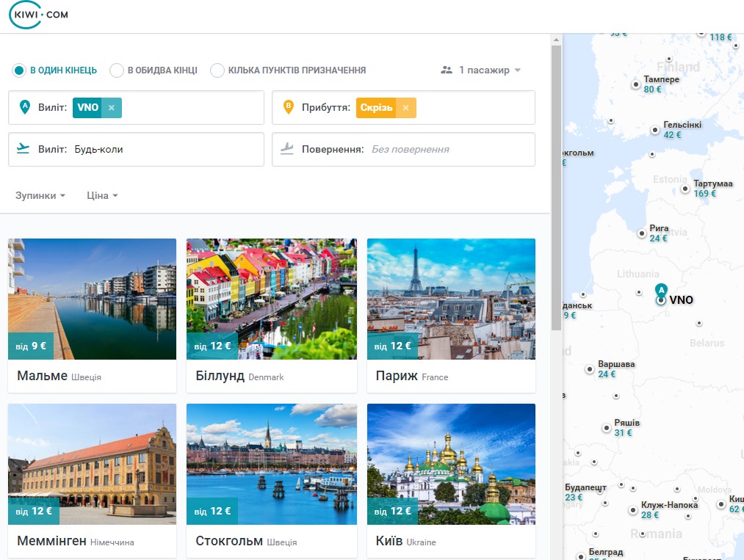Image resolution: width=744 pixels, height=560 pixels.
Task: Open the Біллунд destination photo
Action: coord(272,299)
